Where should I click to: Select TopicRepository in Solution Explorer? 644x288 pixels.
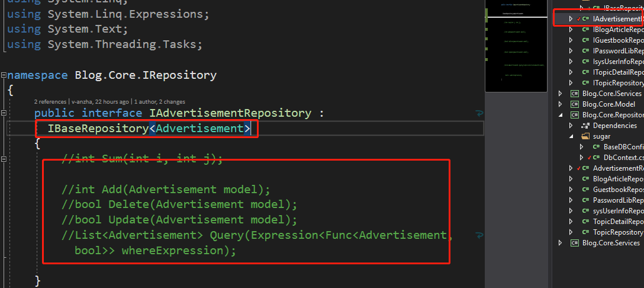pos(617,232)
